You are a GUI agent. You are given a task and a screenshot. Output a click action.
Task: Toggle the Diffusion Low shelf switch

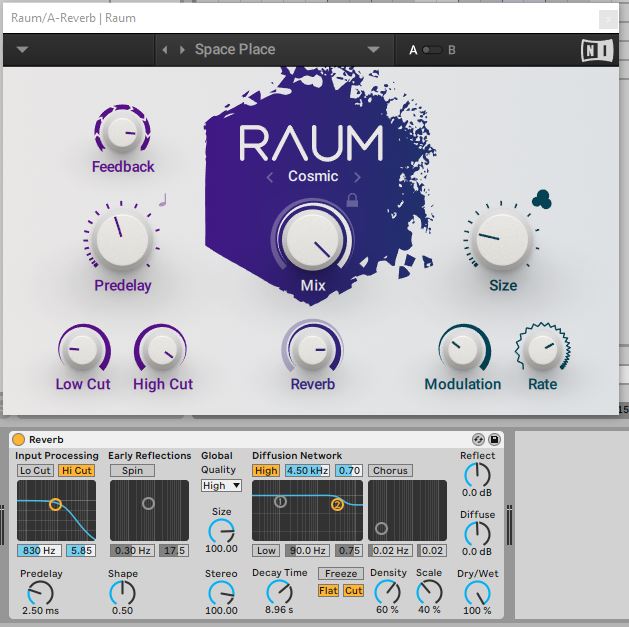pyautogui.click(x=266, y=550)
